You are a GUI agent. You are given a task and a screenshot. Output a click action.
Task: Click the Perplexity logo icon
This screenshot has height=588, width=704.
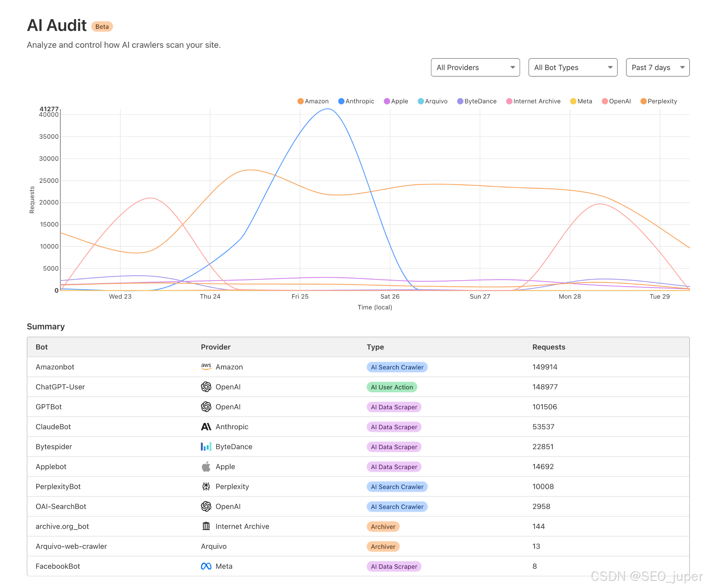click(206, 486)
